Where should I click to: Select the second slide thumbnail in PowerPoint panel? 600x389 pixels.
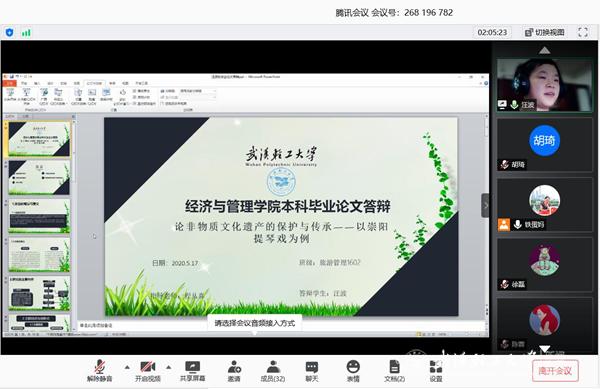pos(39,177)
